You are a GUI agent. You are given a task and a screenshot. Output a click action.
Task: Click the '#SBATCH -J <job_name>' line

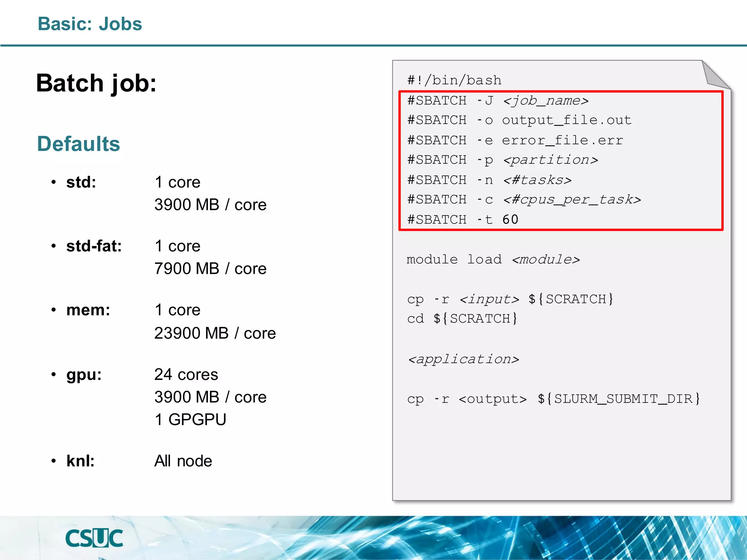(x=498, y=101)
